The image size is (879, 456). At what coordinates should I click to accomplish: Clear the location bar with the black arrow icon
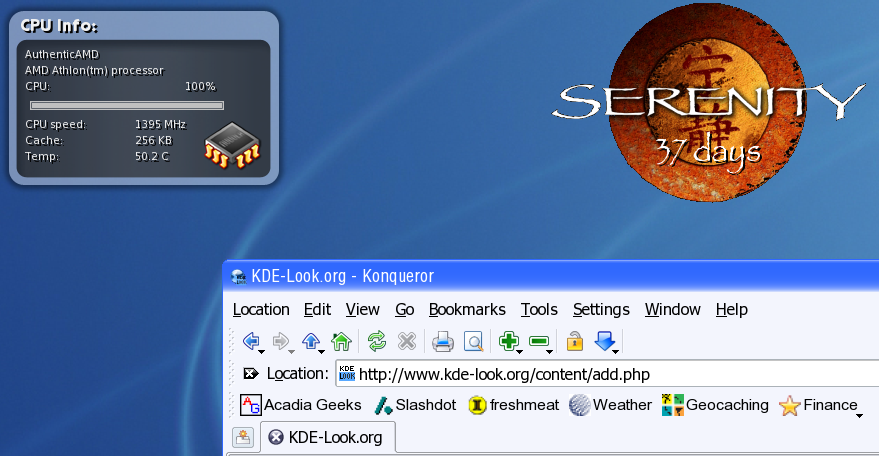[x=251, y=374]
